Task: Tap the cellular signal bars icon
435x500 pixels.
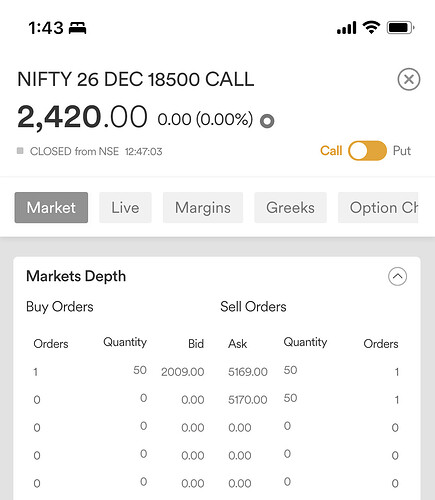Action: click(x=347, y=28)
